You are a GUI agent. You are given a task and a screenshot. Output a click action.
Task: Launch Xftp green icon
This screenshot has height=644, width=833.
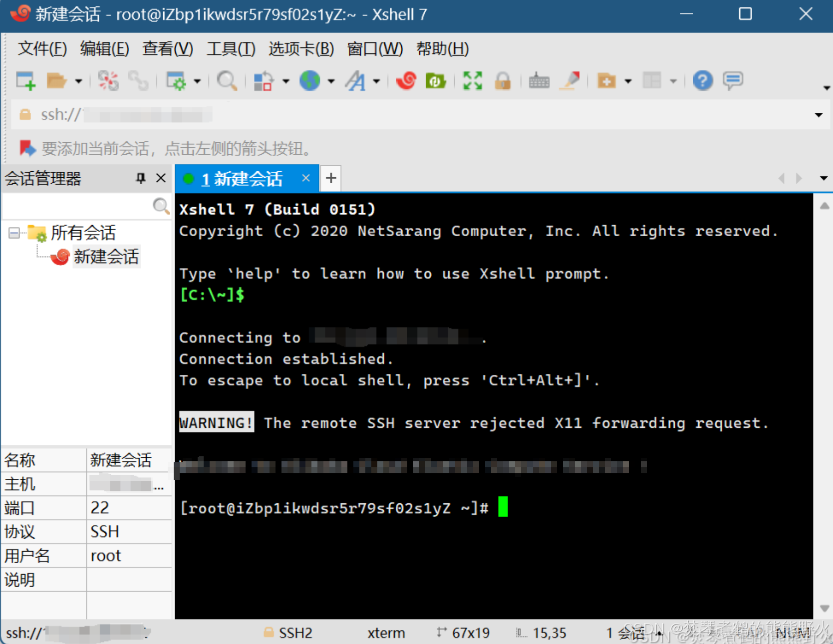coord(435,80)
